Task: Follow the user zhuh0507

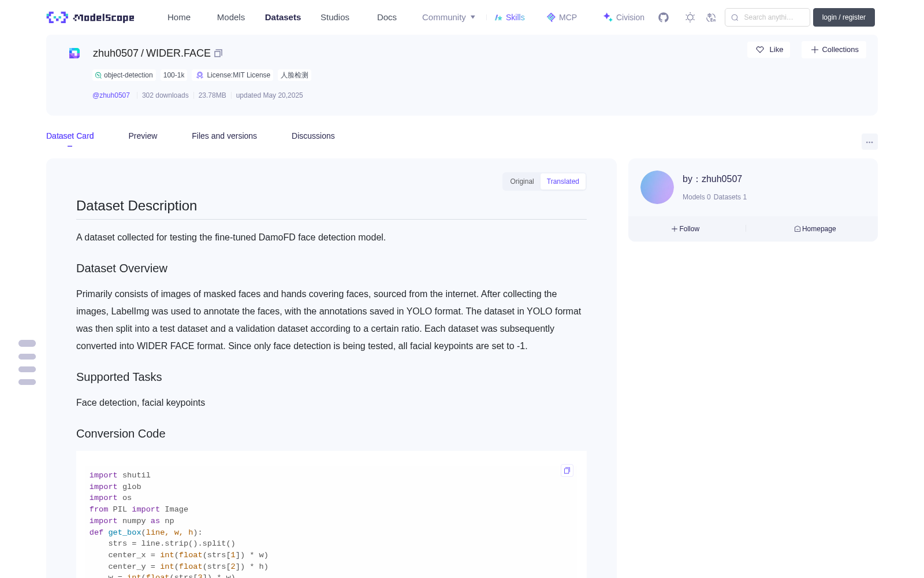Action: point(685,229)
